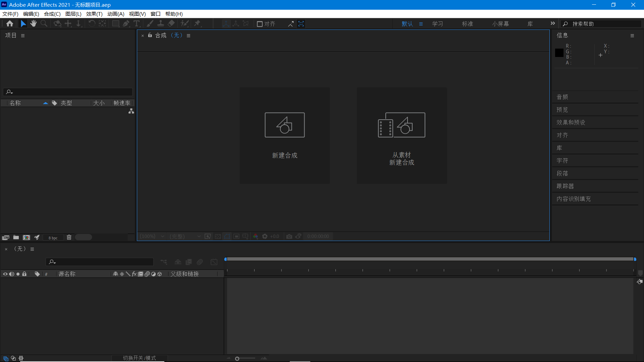644x362 pixels.
Task: Open the 图层(L) menu
Action: pos(73,14)
